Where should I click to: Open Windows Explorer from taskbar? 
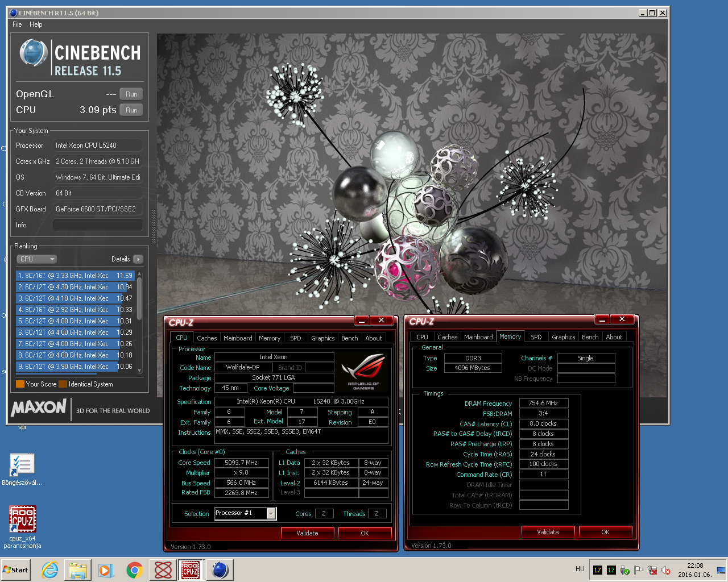(78, 570)
